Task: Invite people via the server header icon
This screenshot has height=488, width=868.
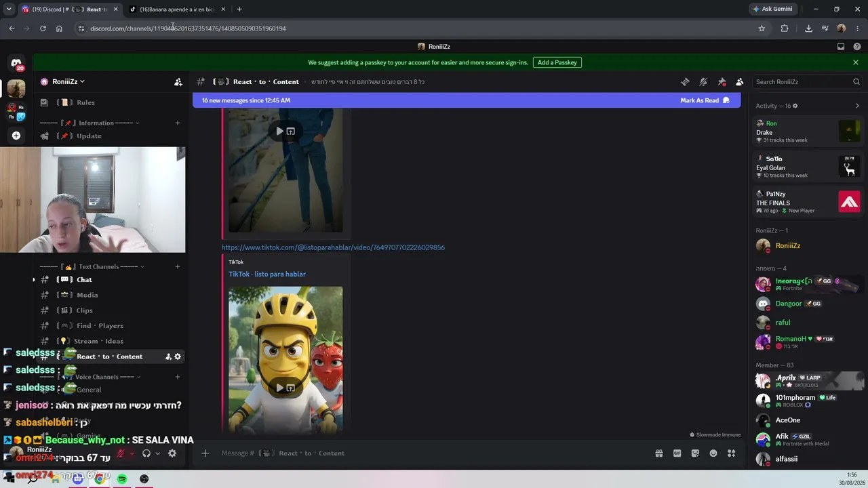Action: point(178,82)
